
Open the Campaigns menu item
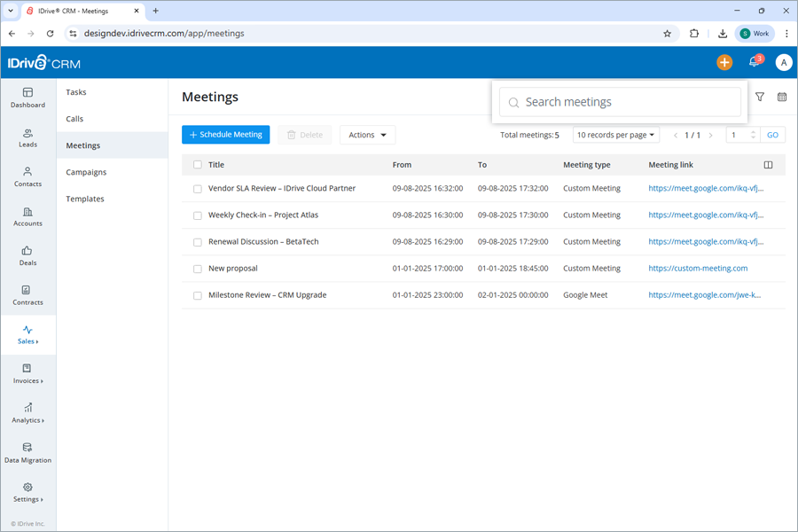pos(86,172)
